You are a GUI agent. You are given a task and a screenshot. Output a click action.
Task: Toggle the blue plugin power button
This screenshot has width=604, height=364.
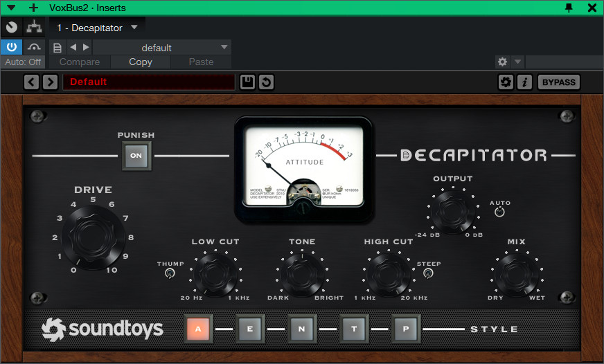(x=12, y=47)
